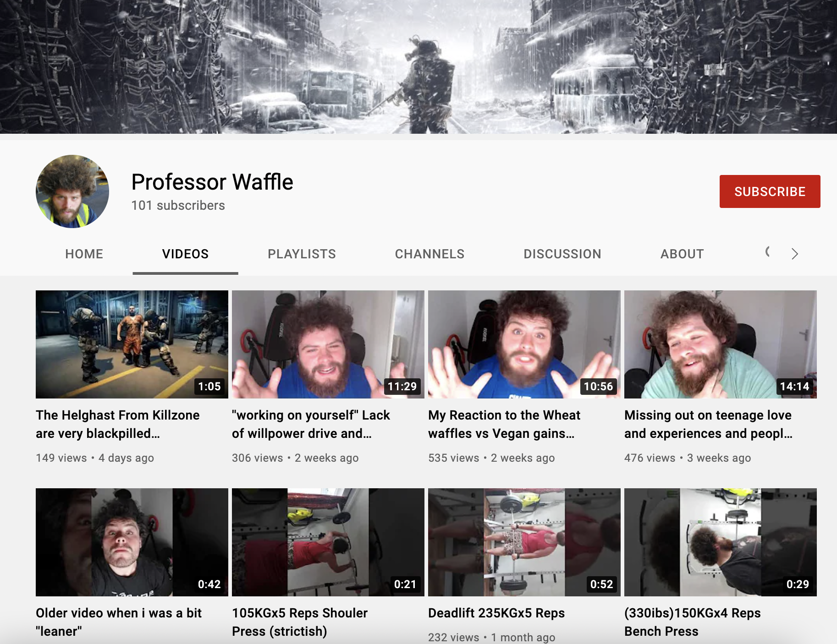Open title "(330ibs)150KGx4 Reps Bench Press"

coord(693,622)
